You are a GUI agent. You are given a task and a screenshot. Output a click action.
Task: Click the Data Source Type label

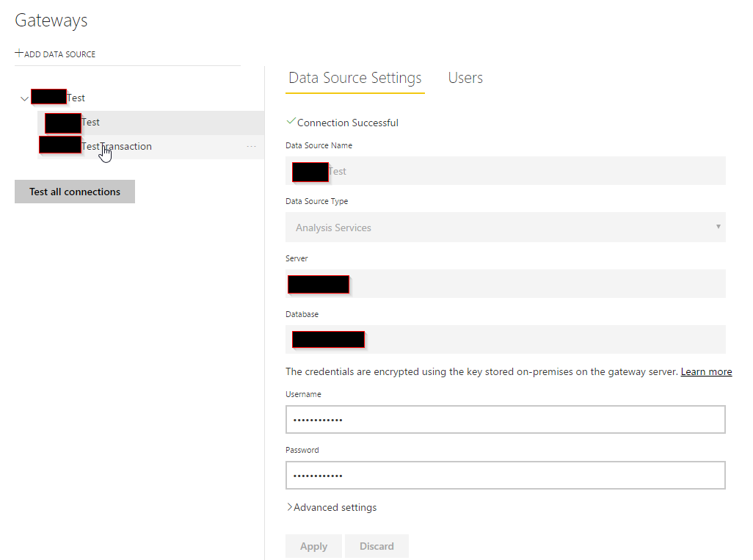(316, 201)
